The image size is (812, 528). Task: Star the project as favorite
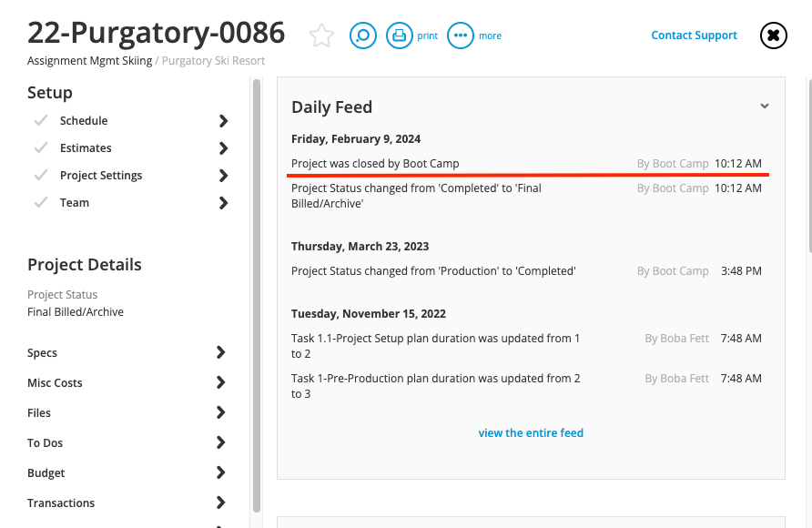321,36
